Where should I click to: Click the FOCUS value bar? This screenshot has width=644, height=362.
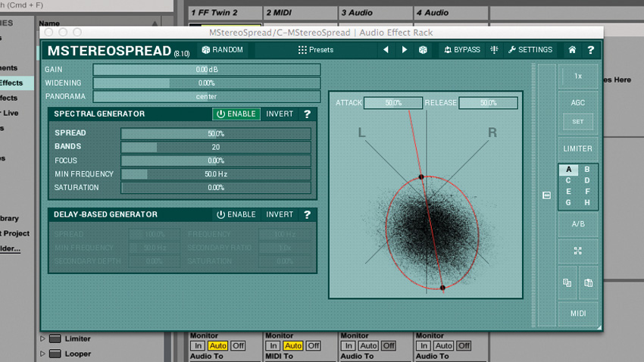[x=216, y=161]
